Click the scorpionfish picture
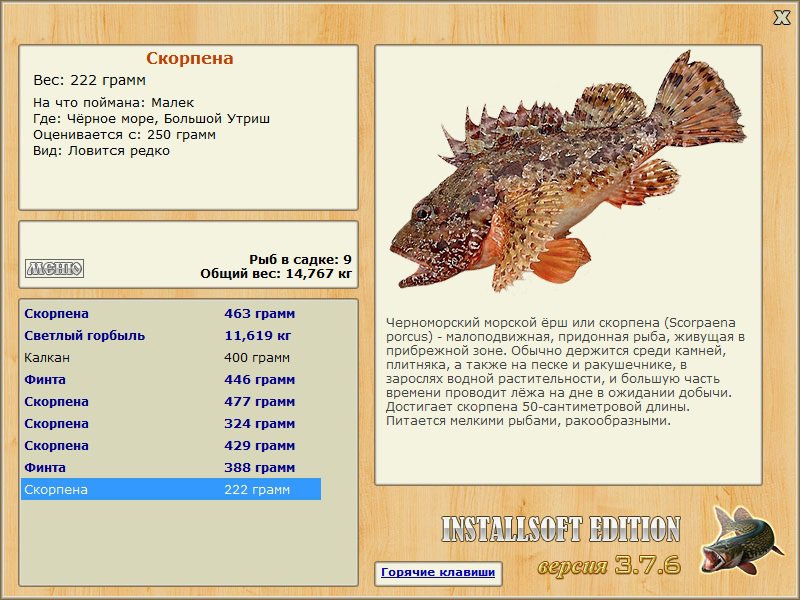The height and width of the screenshot is (600, 800). coord(567,171)
